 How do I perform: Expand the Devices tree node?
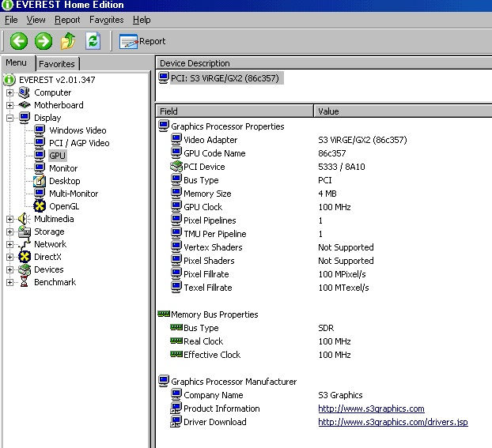pyautogui.click(x=9, y=269)
